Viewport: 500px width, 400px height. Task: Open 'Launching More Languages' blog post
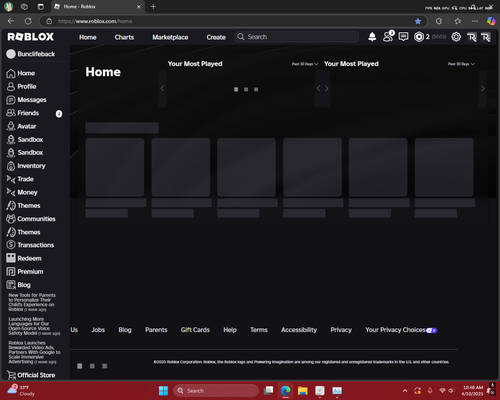(x=34, y=326)
